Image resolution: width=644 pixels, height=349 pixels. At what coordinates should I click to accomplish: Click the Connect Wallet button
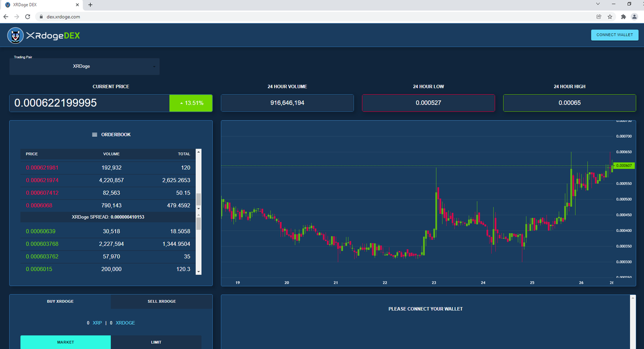pyautogui.click(x=614, y=35)
